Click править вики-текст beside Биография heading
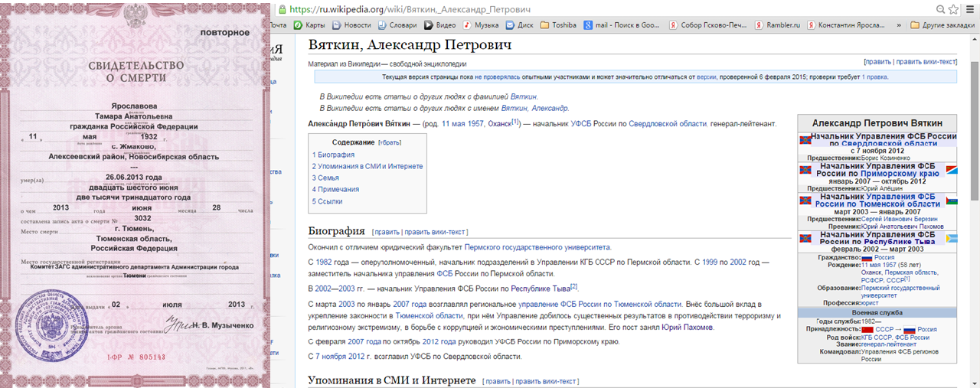The height and width of the screenshot is (388, 980). pos(434,232)
